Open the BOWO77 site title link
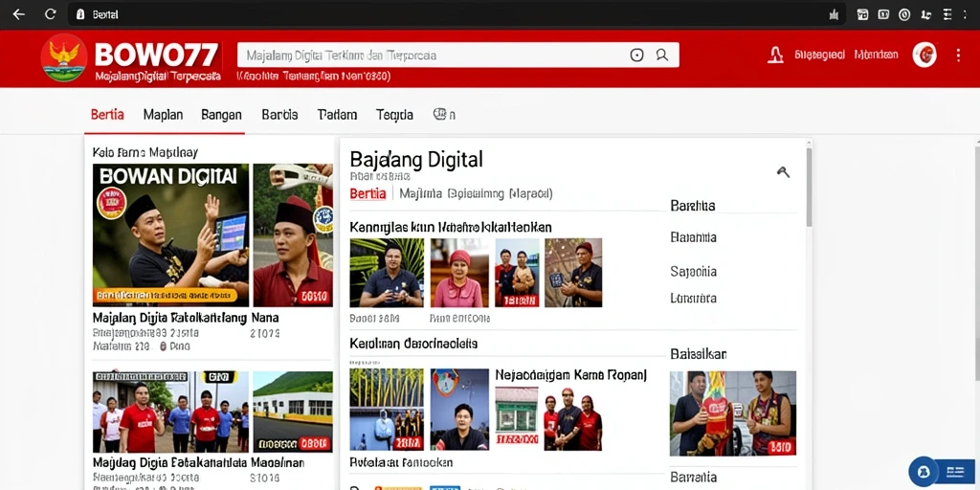 (x=156, y=55)
